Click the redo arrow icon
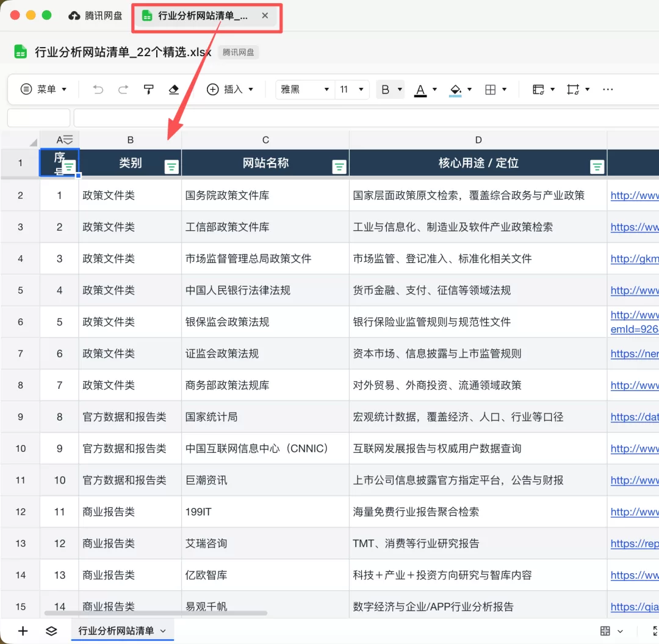Screen dimensions: 659x644 coord(123,89)
